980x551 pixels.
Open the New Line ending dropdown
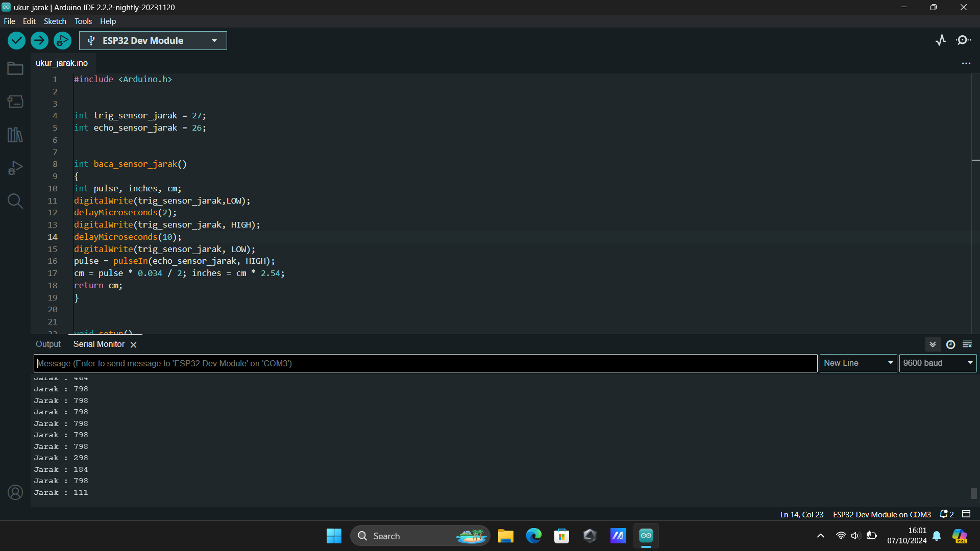pyautogui.click(x=858, y=363)
